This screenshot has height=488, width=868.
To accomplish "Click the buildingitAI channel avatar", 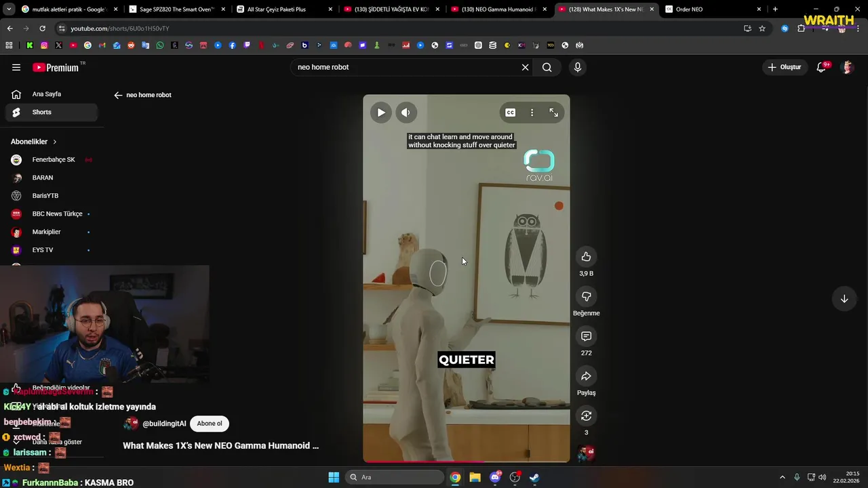I will [x=131, y=424].
